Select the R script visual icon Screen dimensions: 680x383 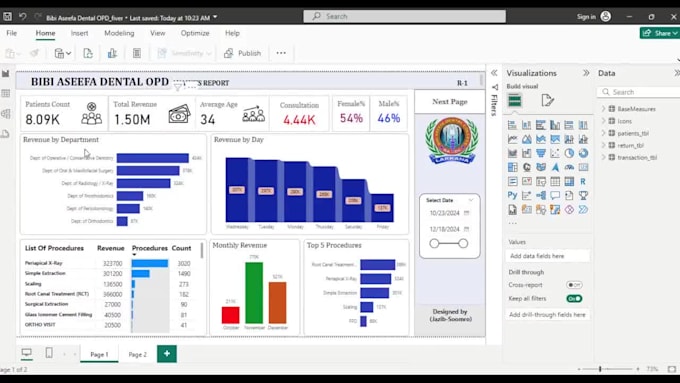pyautogui.click(x=583, y=181)
